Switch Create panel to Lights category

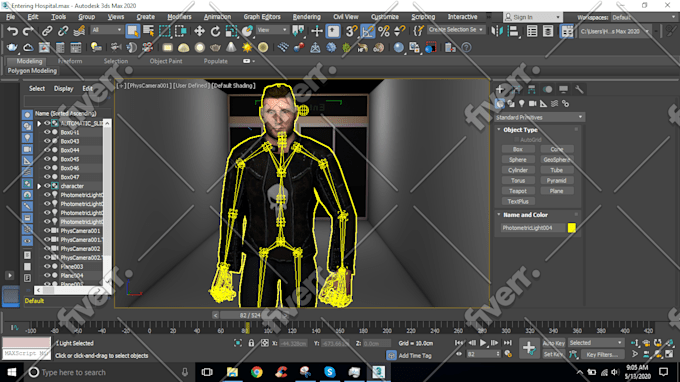click(x=522, y=104)
